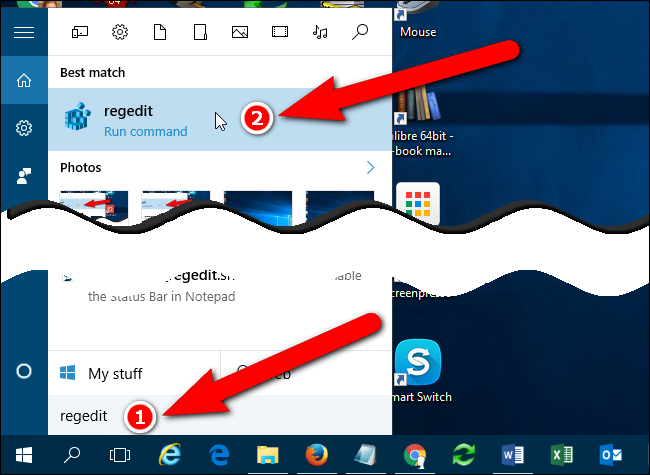Open Cortana settings gear in sidebar
The height and width of the screenshot is (475, 650).
24,128
